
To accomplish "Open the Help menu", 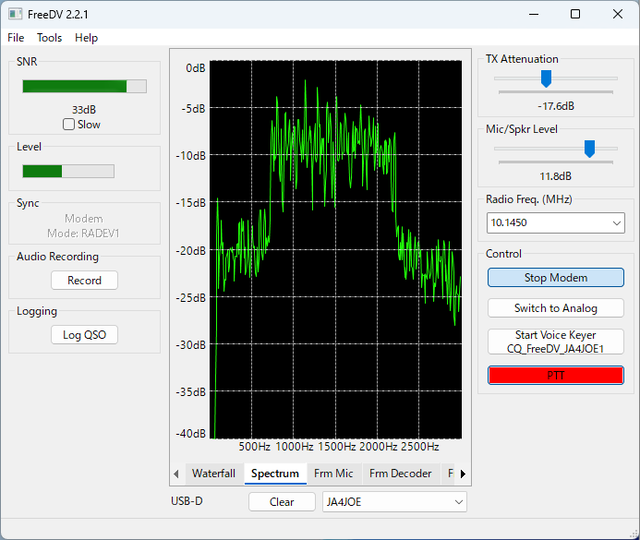I will point(86,38).
